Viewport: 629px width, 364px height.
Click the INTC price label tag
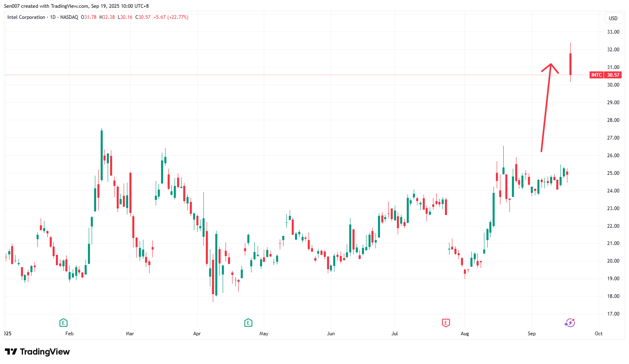pyautogui.click(x=597, y=75)
